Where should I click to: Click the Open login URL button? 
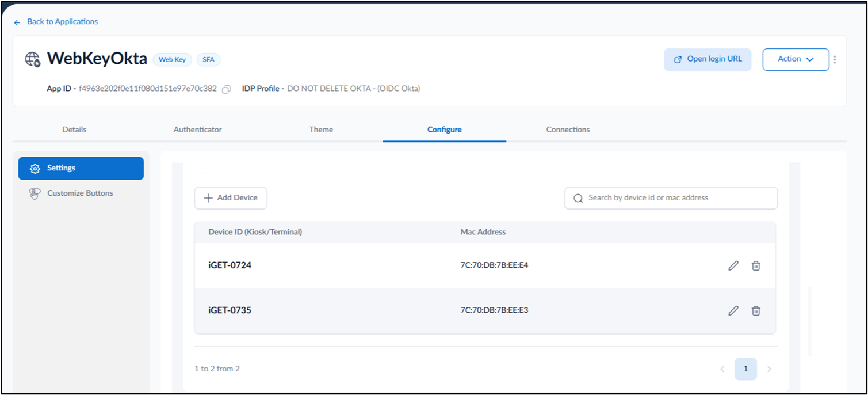pyautogui.click(x=708, y=59)
